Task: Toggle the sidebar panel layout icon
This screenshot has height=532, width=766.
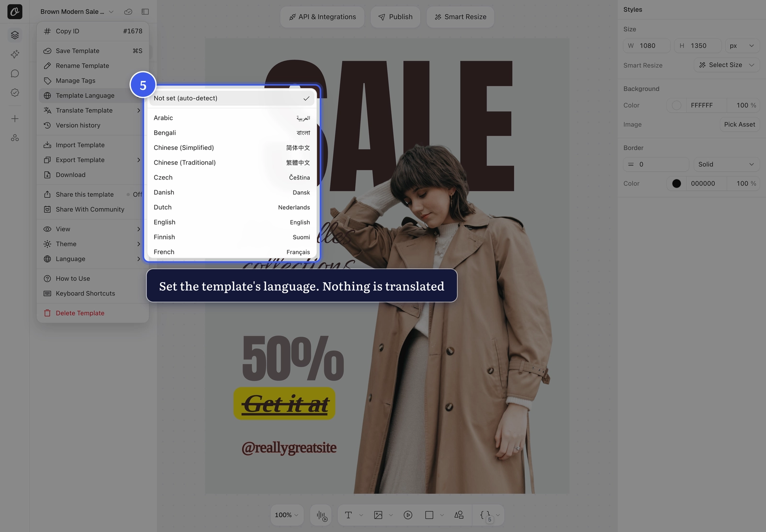Action: (x=145, y=11)
